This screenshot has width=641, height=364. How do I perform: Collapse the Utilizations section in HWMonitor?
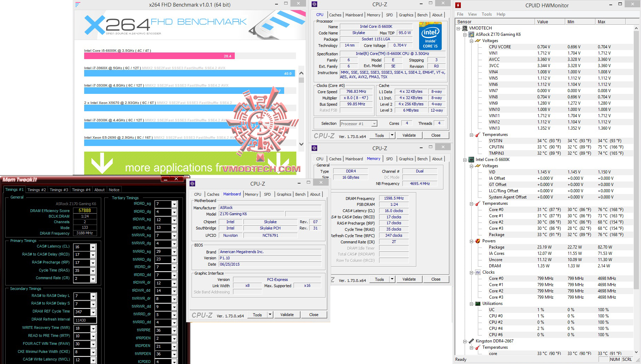tap(471, 304)
